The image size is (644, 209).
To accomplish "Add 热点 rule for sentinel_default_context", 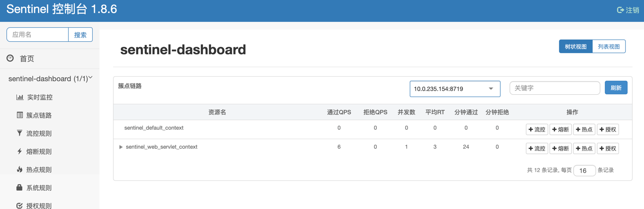I will point(584,130).
